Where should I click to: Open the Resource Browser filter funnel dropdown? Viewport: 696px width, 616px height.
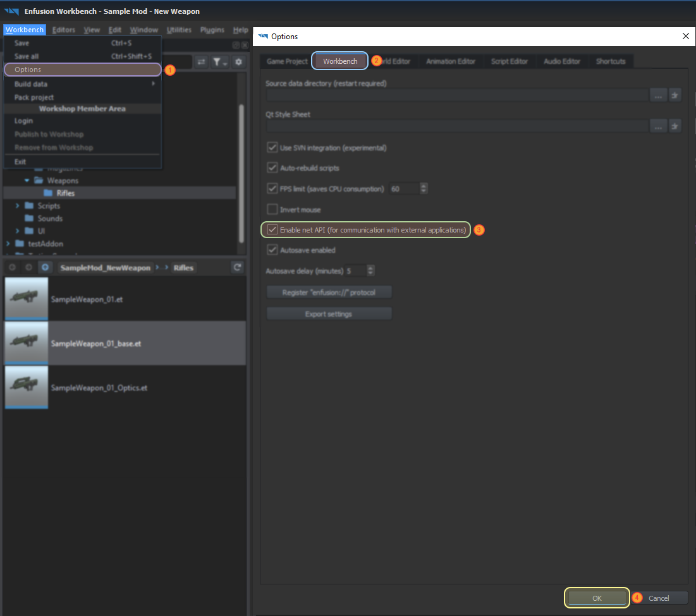pos(219,62)
